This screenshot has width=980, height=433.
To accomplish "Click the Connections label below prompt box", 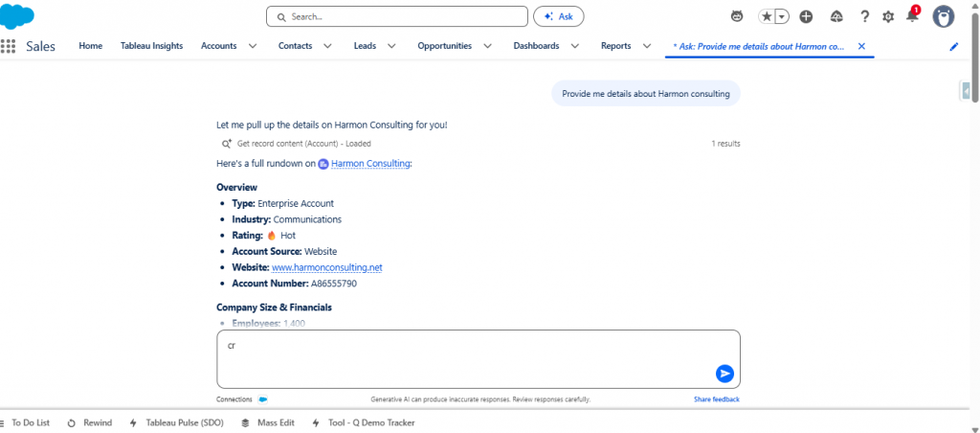I will point(234,399).
